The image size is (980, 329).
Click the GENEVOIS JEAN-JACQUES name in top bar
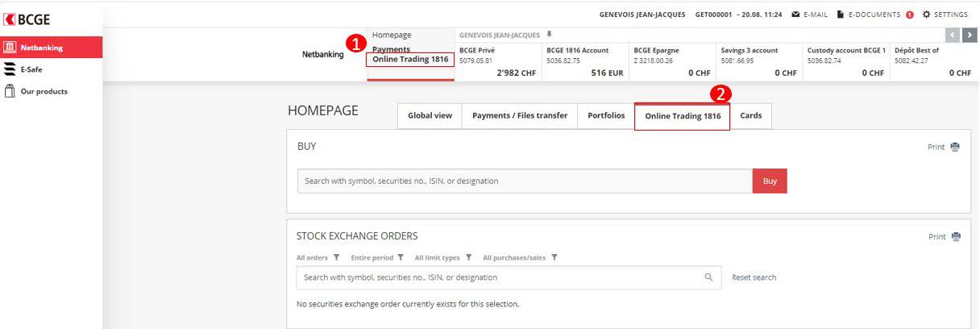642,15
